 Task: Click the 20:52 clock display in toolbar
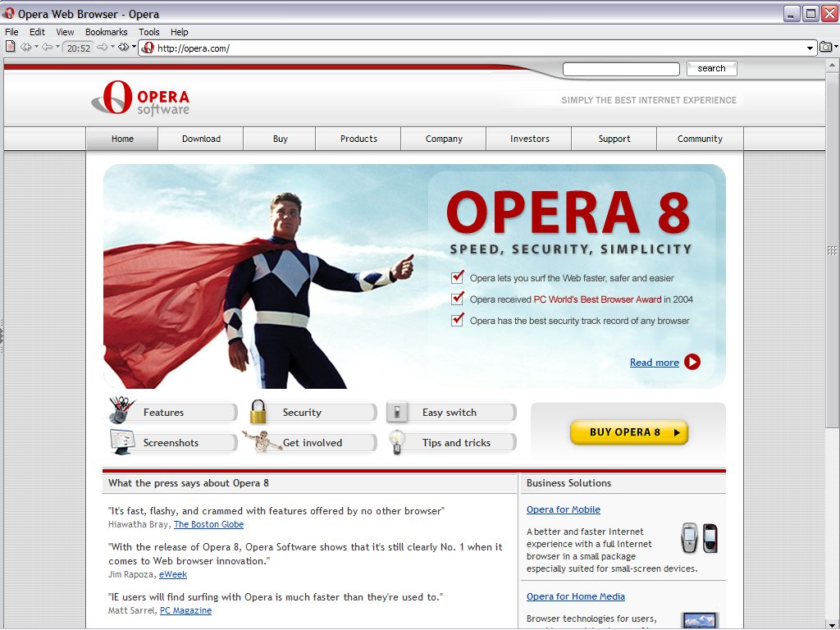[78, 48]
